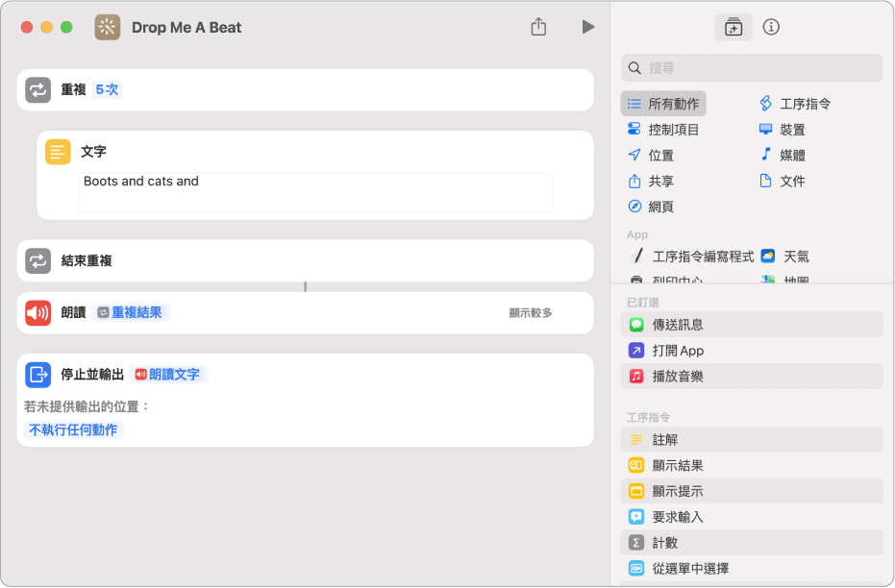Image resolution: width=895 pixels, height=588 pixels.
Task: Select the 工序指令 category
Action: [x=794, y=104]
